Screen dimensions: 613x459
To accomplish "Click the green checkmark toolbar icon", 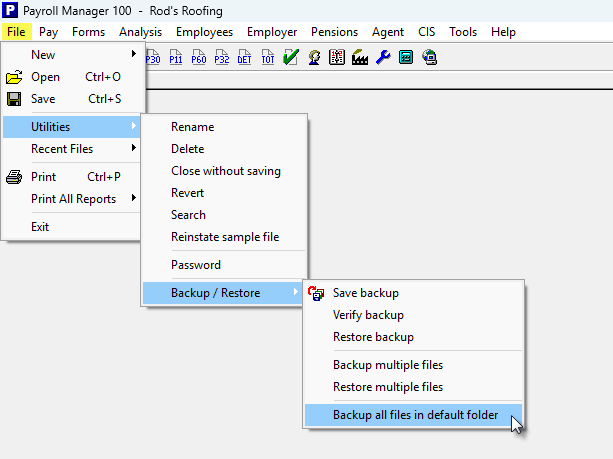I will click(290, 57).
